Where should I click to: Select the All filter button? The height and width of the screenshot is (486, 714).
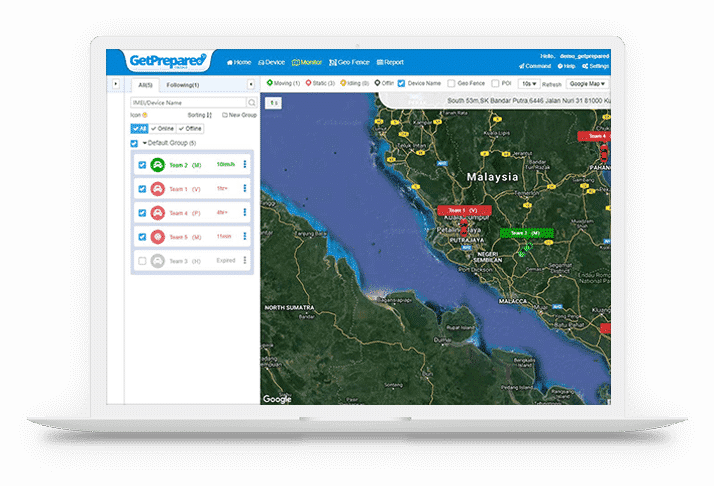point(139,128)
